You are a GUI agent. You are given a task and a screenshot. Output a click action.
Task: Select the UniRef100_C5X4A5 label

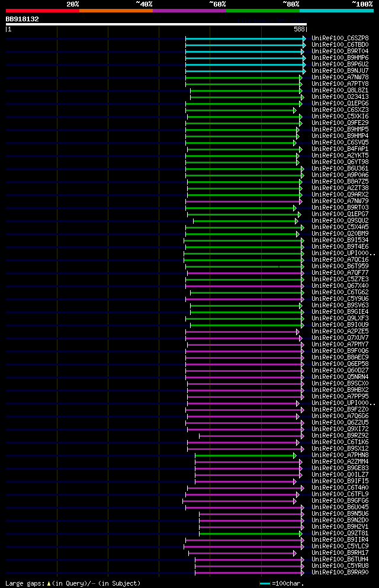(x=340, y=227)
